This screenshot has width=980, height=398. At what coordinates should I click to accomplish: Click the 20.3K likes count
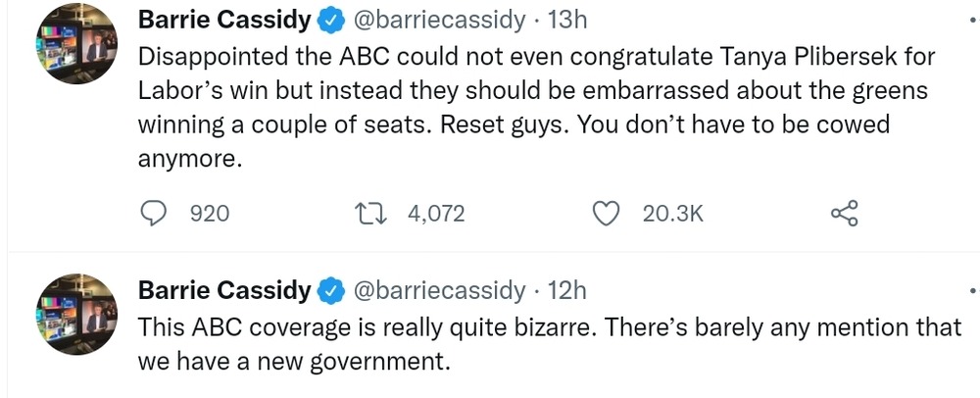point(673,213)
